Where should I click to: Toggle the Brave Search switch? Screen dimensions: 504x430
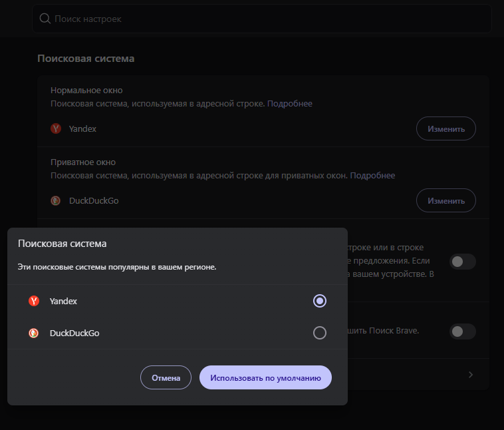[x=463, y=331]
